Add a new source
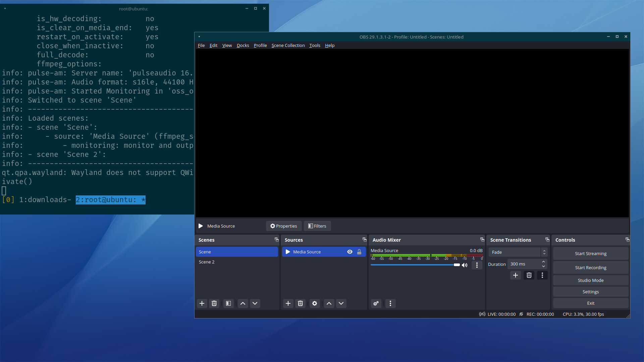 pos(288,303)
